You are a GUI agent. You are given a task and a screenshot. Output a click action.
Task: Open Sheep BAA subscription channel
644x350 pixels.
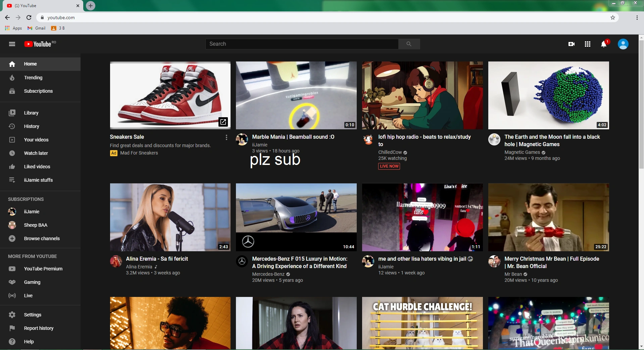[40, 225]
